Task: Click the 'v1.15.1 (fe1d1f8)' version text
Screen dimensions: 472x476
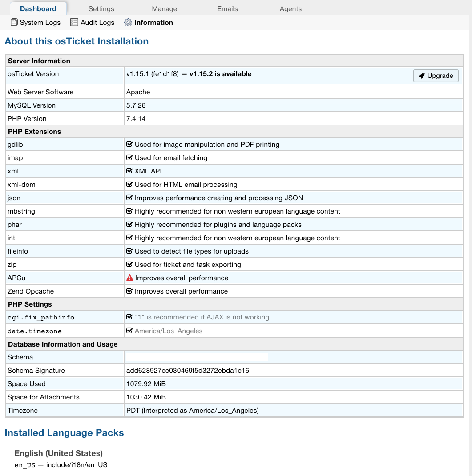Action: 153,74
